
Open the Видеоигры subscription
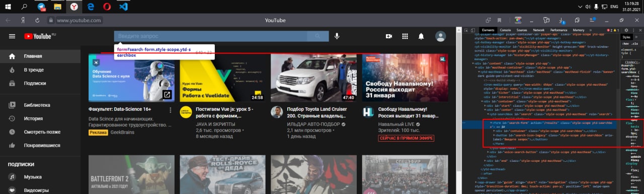pos(40,190)
